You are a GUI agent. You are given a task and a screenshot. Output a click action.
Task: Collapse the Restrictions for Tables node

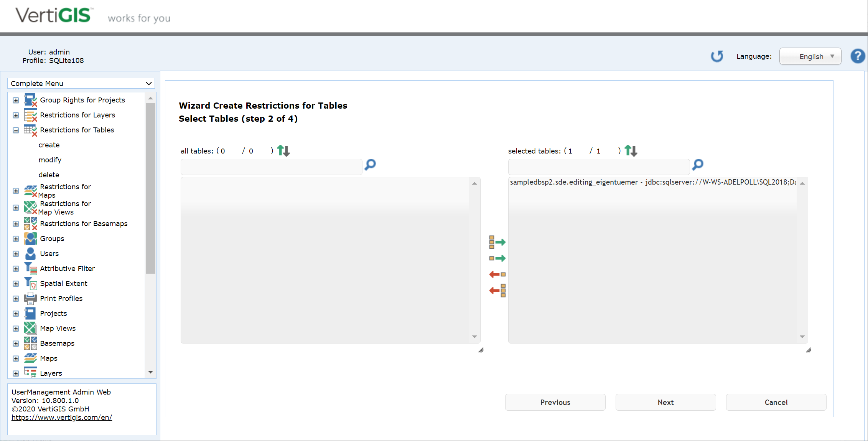click(x=16, y=130)
